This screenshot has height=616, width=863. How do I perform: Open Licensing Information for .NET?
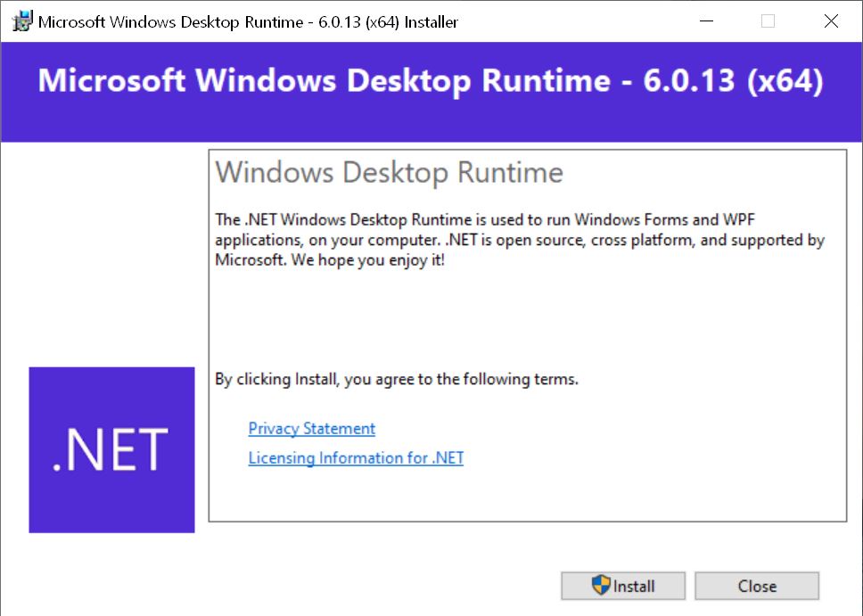coord(356,458)
